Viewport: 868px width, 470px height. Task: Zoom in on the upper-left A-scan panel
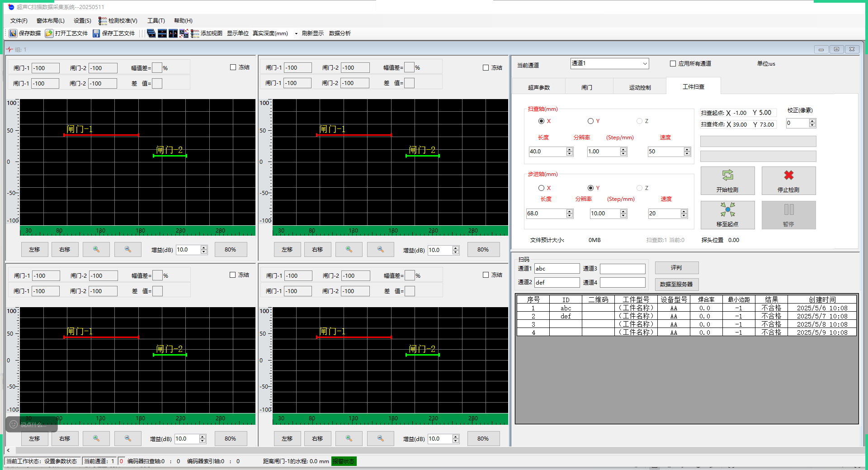tap(96, 250)
